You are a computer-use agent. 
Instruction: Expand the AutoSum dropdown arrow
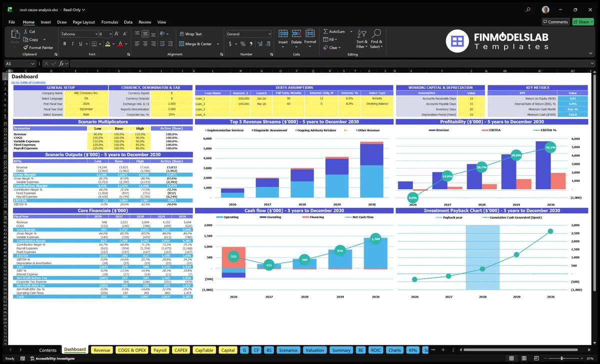click(x=351, y=31)
